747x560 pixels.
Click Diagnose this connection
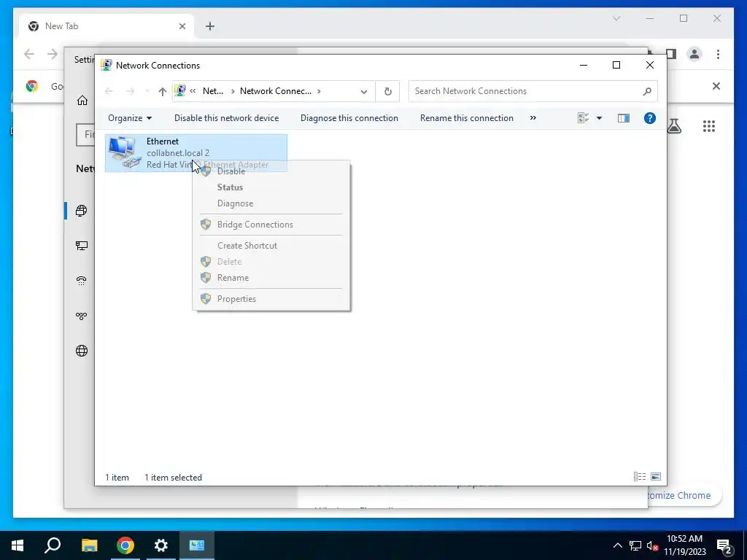[x=349, y=118]
